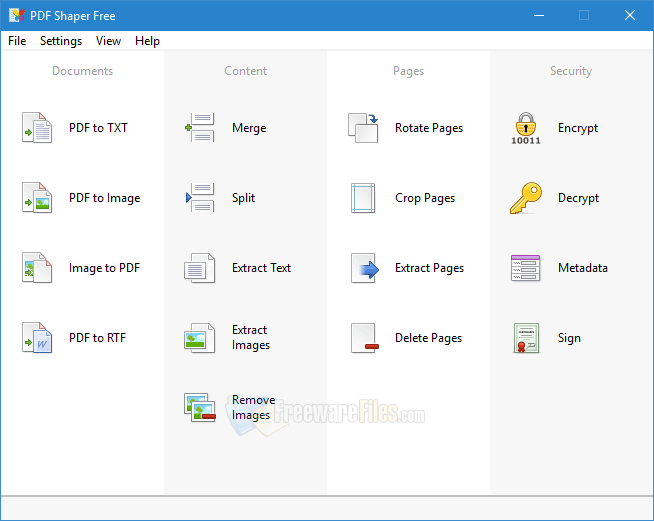Open the Settings menu
The height and width of the screenshot is (521, 654).
pyautogui.click(x=61, y=41)
